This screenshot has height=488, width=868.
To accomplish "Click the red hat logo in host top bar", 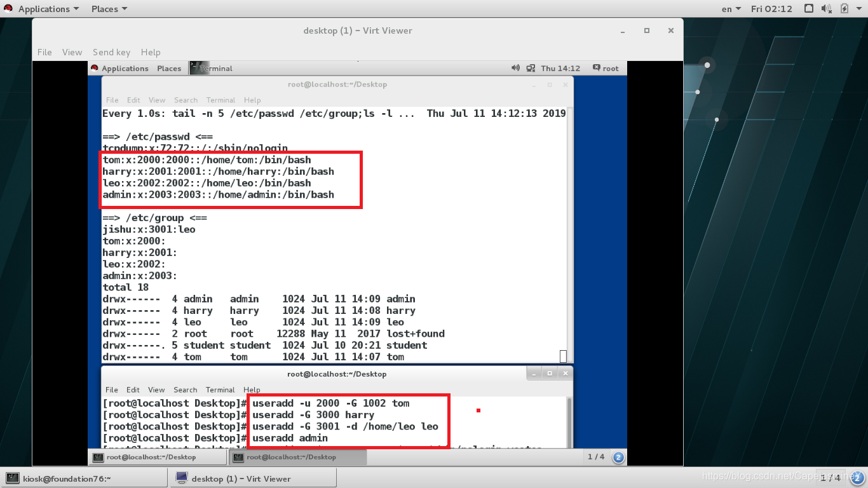I will coord(8,9).
